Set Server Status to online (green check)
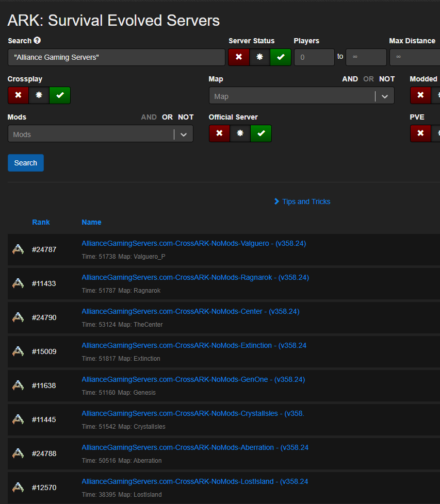Image resolution: width=440 pixels, height=504 pixels. click(281, 57)
